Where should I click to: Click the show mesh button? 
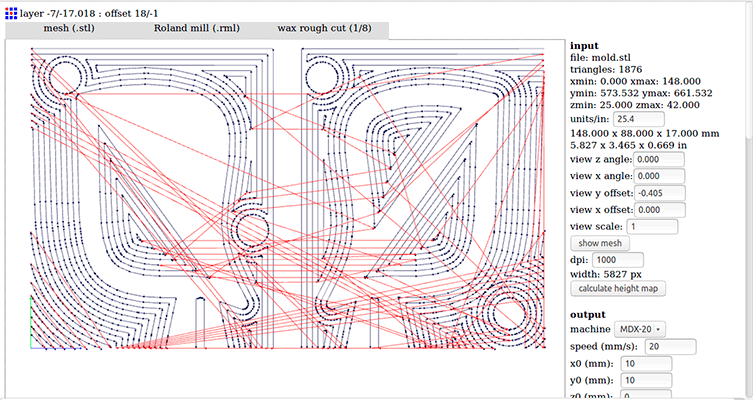pyautogui.click(x=600, y=243)
